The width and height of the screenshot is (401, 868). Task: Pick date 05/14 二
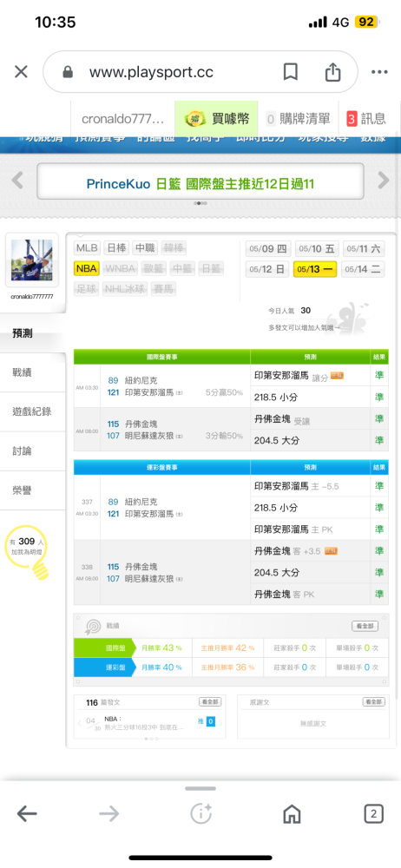(364, 269)
